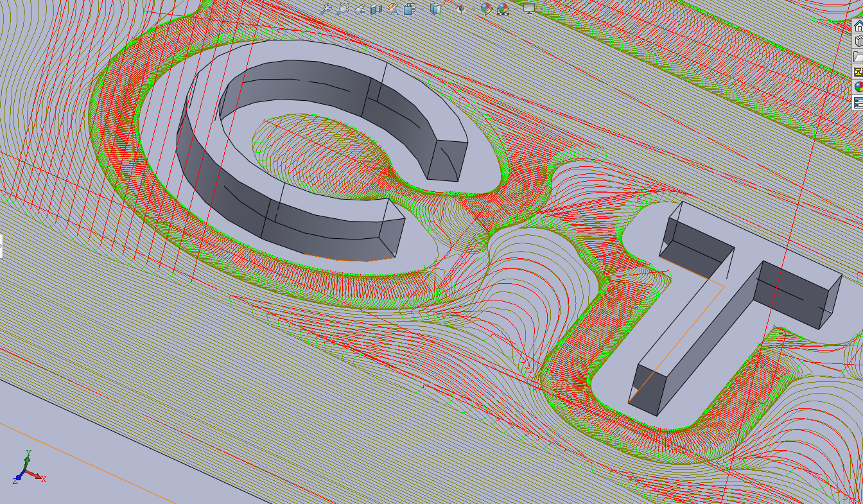
Task: Expand the Display Style dropdown arrow
Action: click(x=446, y=9)
